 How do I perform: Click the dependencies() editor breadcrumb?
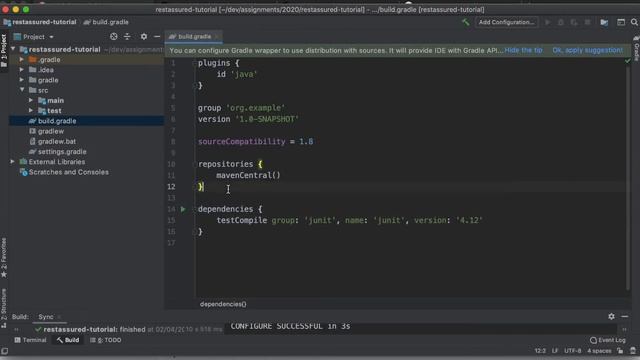[223, 304]
